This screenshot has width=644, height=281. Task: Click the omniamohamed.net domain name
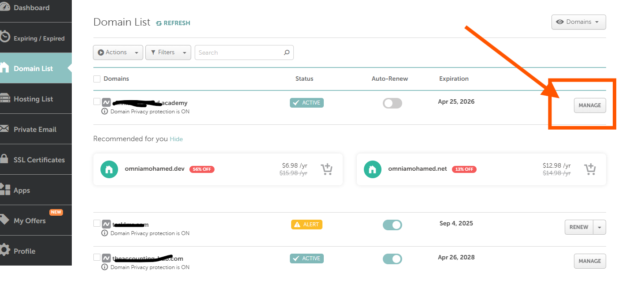[418, 169]
